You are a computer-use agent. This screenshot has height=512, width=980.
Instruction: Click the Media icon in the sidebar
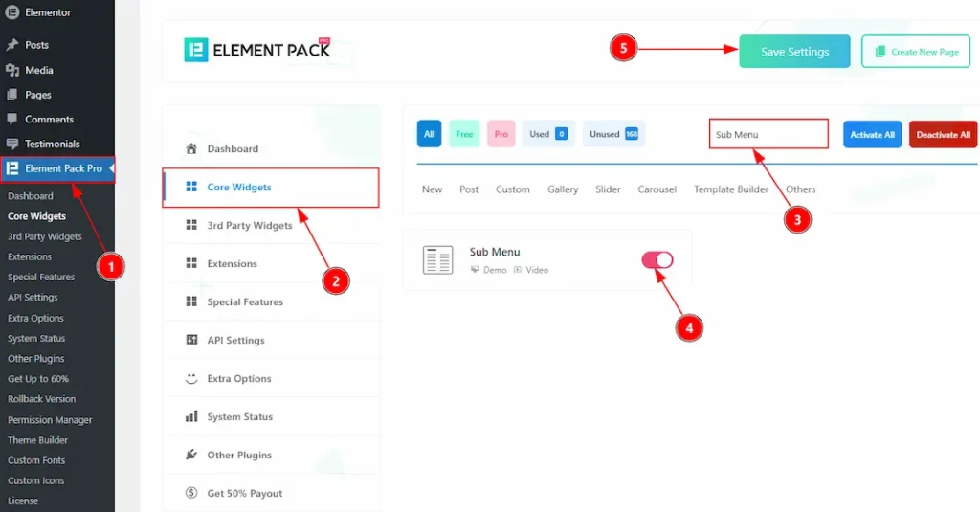point(11,70)
